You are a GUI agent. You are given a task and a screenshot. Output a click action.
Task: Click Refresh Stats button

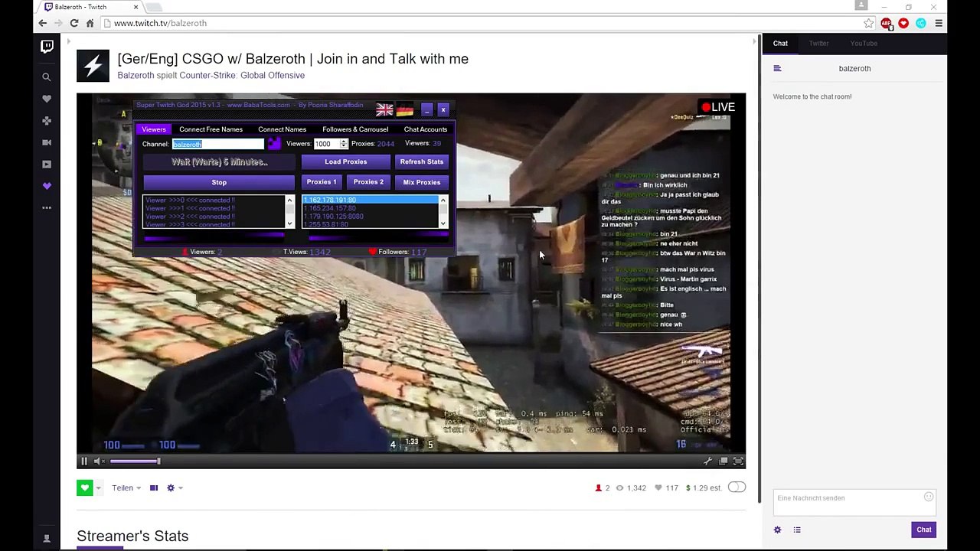[421, 161]
